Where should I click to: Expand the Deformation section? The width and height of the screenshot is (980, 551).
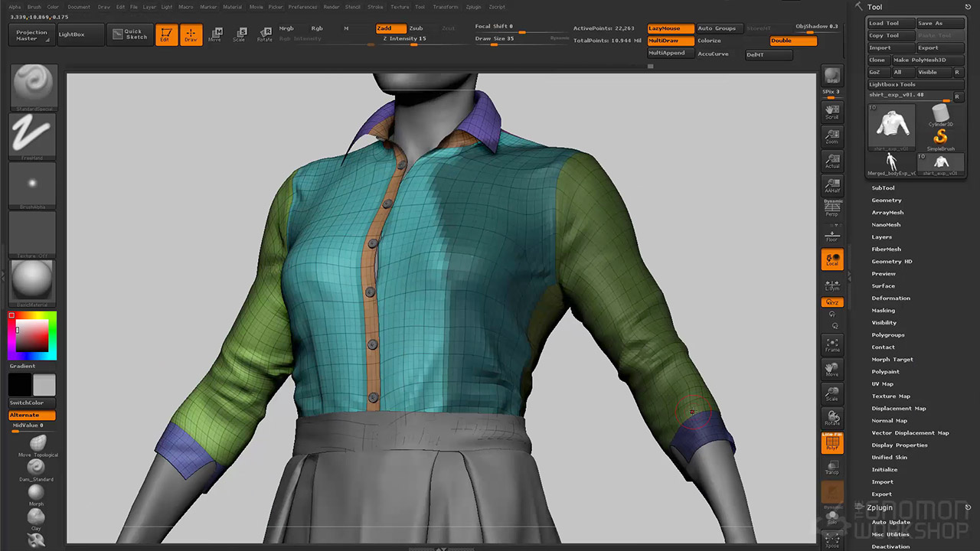coord(890,298)
